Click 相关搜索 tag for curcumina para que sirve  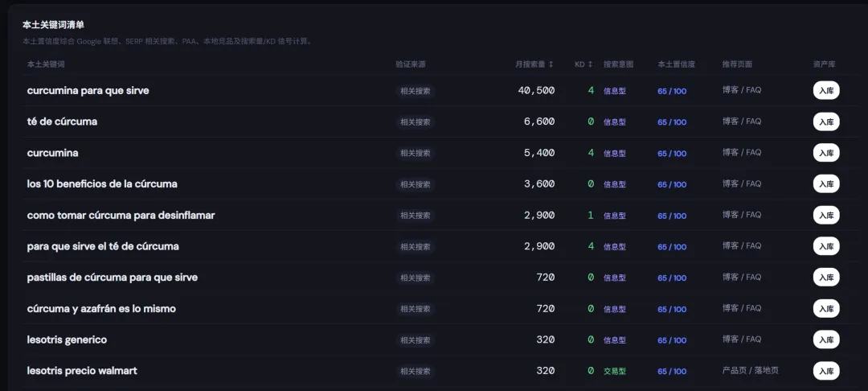point(416,91)
